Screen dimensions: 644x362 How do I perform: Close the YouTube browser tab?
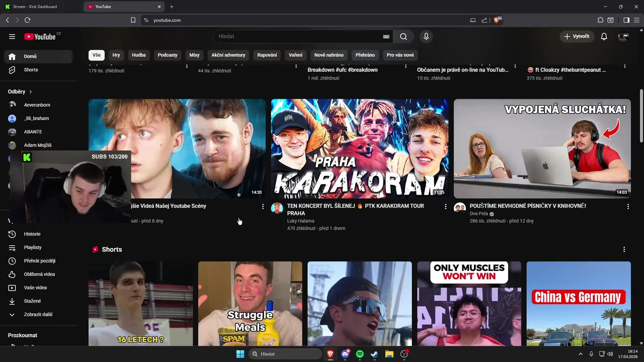[x=159, y=7]
